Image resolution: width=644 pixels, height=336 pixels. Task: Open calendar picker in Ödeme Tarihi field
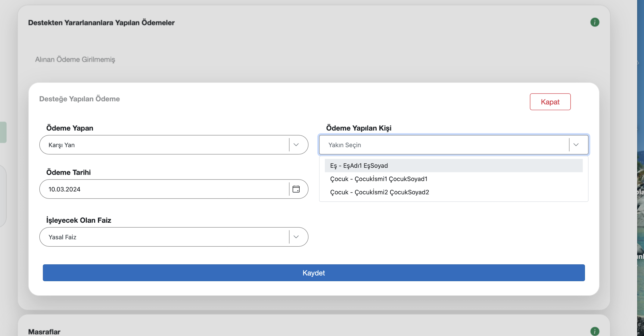[x=296, y=189]
